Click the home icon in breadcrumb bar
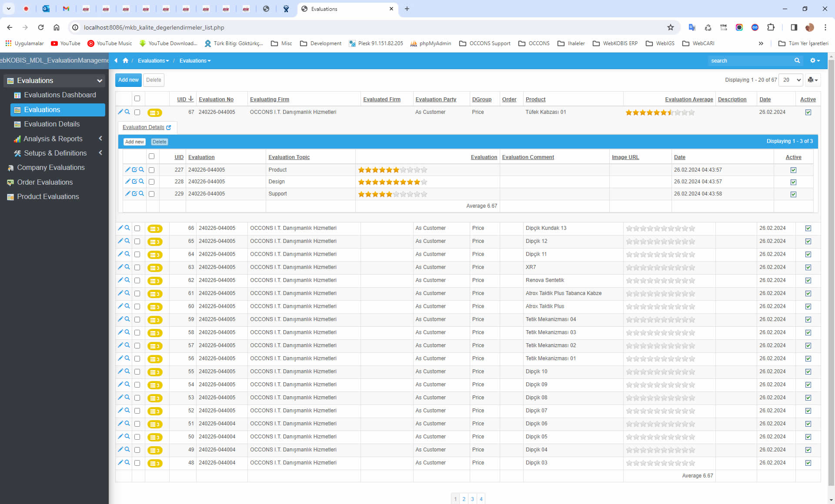 click(126, 60)
